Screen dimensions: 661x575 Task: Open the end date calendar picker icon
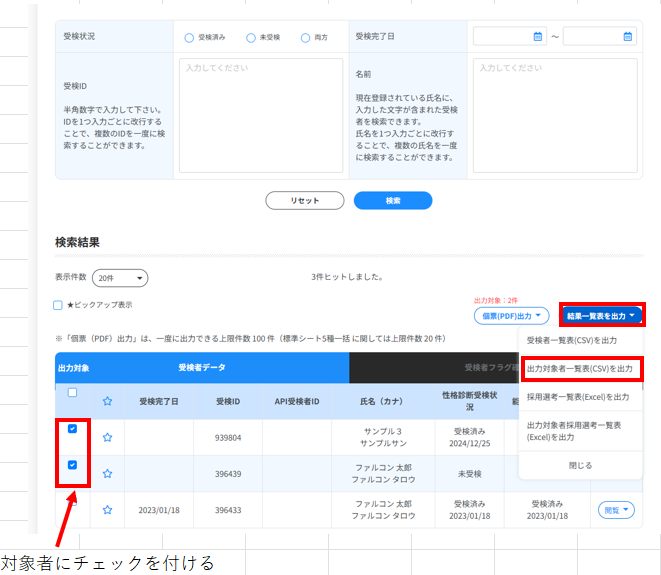628,37
